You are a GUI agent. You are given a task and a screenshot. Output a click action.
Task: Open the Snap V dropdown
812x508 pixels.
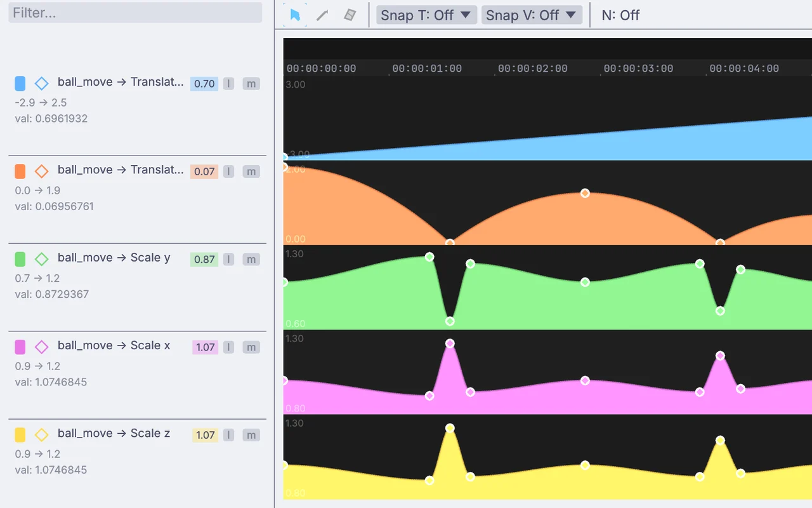pos(532,15)
